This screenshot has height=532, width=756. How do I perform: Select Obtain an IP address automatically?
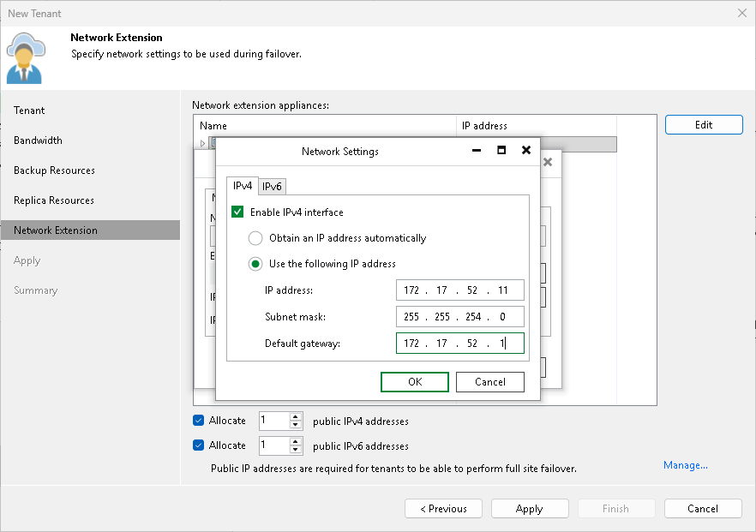(255, 238)
